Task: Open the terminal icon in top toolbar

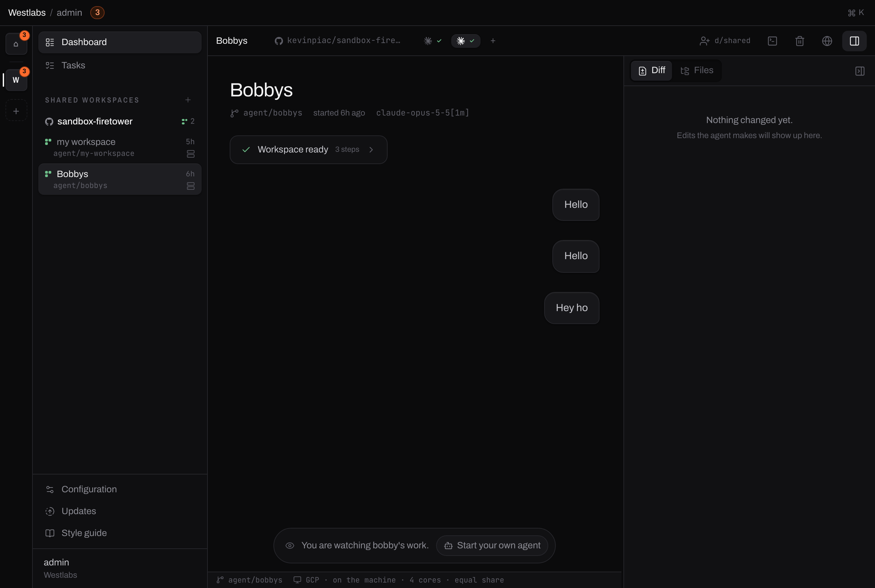Action: [772, 41]
